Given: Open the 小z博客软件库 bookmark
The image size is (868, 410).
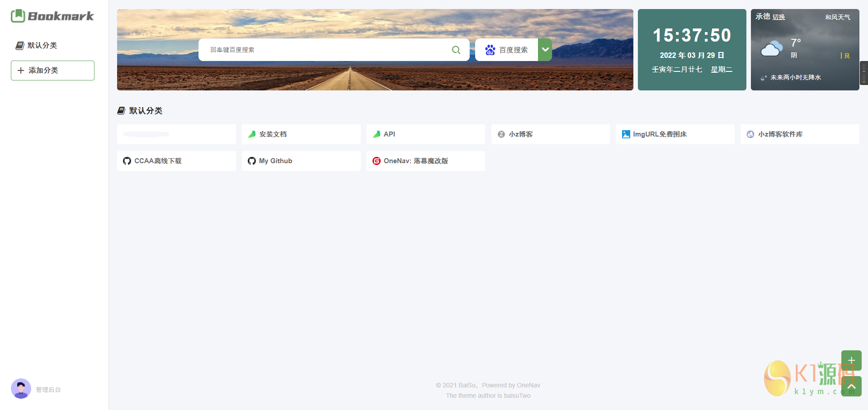Looking at the screenshot, I should (800, 134).
